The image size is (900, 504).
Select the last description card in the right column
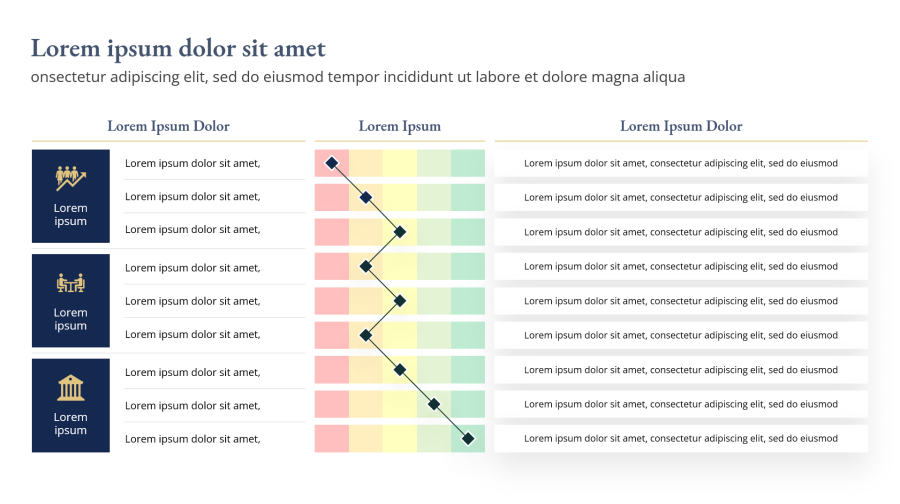pos(681,438)
